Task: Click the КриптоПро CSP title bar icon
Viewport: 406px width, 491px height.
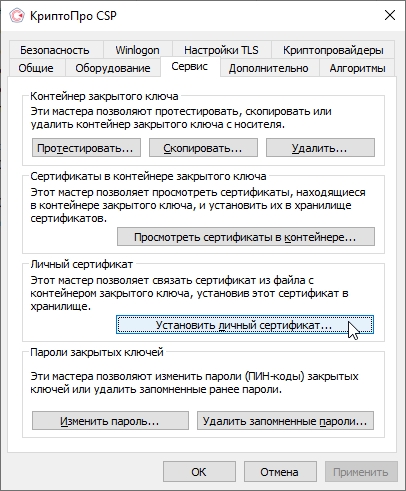Action: click(16, 16)
